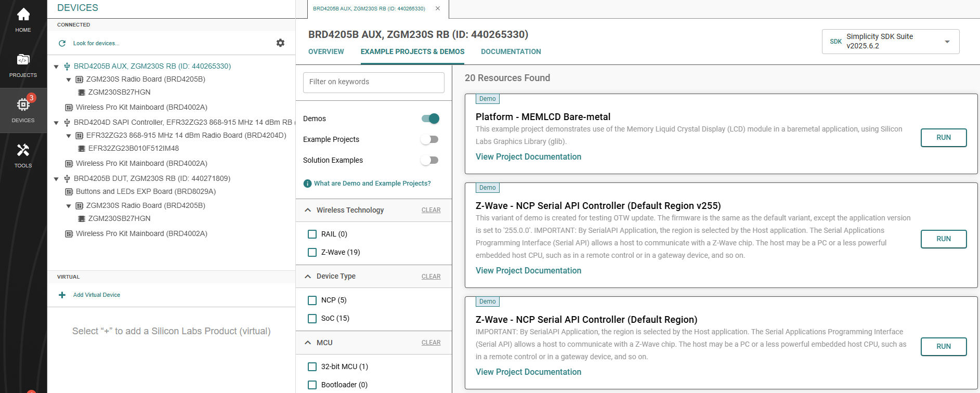Collapse the BRD4205B AUX device tree node
The width and height of the screenshot is (980, 393).
click(56, 67)
